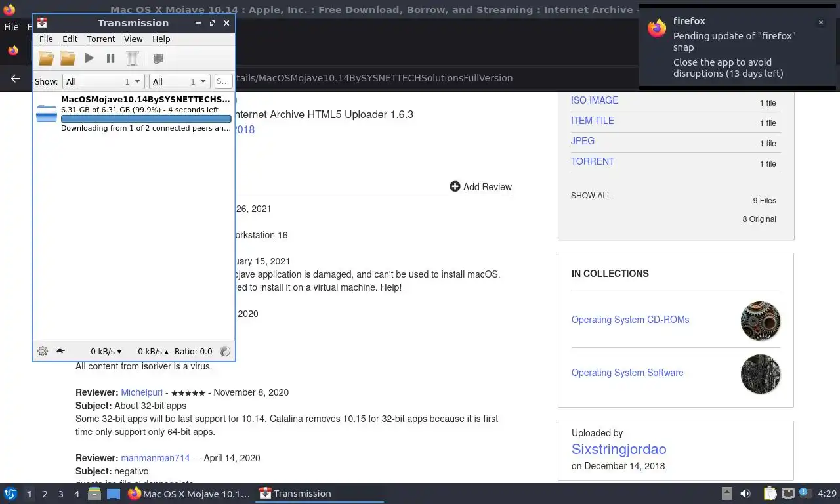Open JPEG download option
The height and width of the screenshot is (504, 840).
pyautogui.click(x=583, y=141)
